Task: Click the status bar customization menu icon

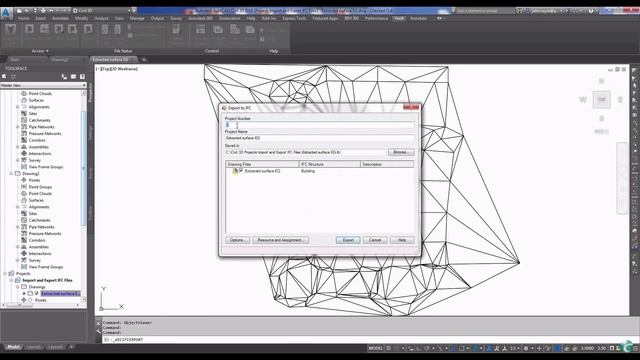Action: coord(636,348)
